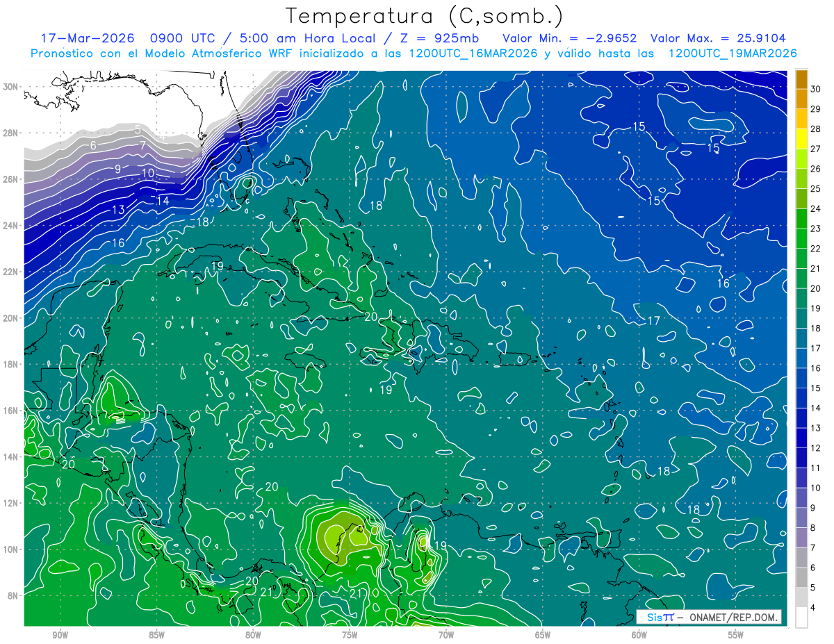Click the title 'Temperatura (C,somb.)'
Image resolution: width=834 pixels, height=644 pixels.
pyautogui.click(x=425, y=16)
